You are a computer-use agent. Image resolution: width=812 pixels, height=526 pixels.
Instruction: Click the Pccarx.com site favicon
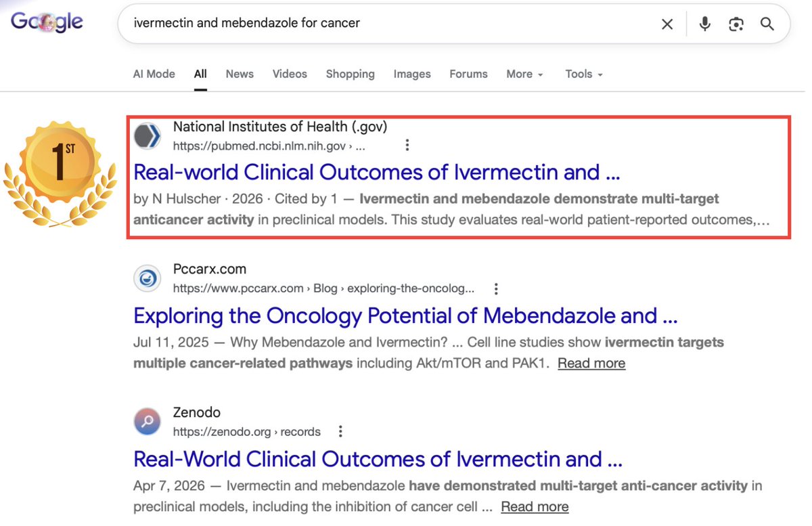pyautogui.click(x=147, y=279)
